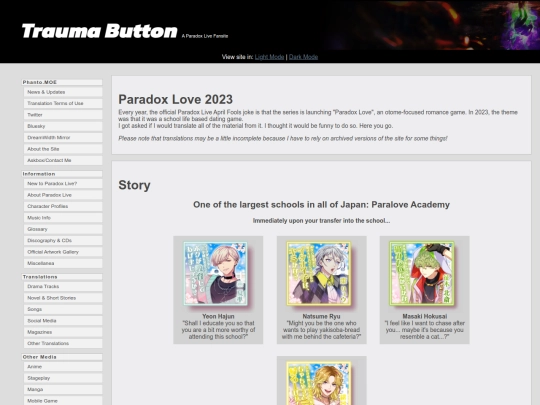Click the Trauma Button site title
This screenshot has height=405, width=540.
click(x=100, y=31)
